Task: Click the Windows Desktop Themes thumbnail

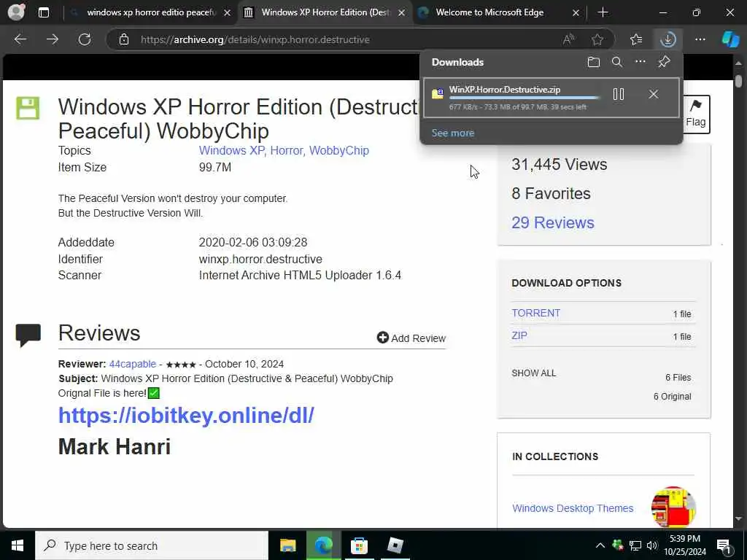Action: pos(673,507)
